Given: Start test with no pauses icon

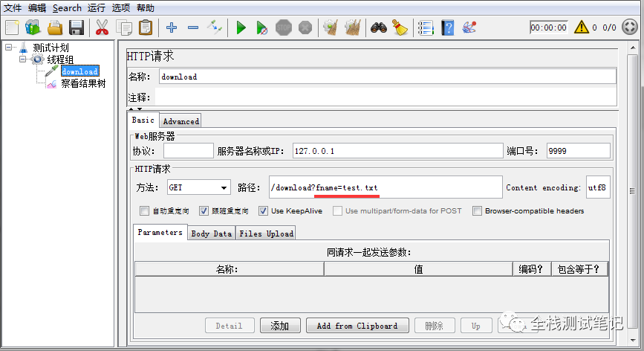Looking at the screenshot, I should pos(261,28).
